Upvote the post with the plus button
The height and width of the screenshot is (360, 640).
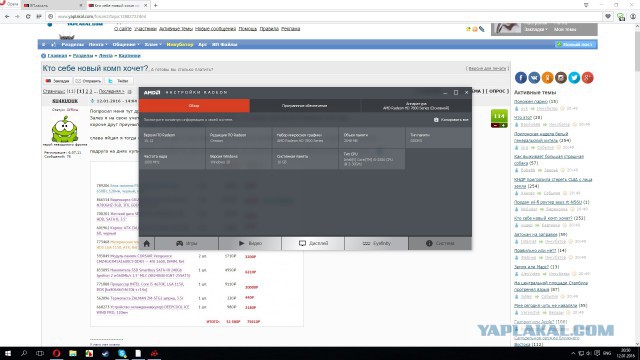pos(504,126)
